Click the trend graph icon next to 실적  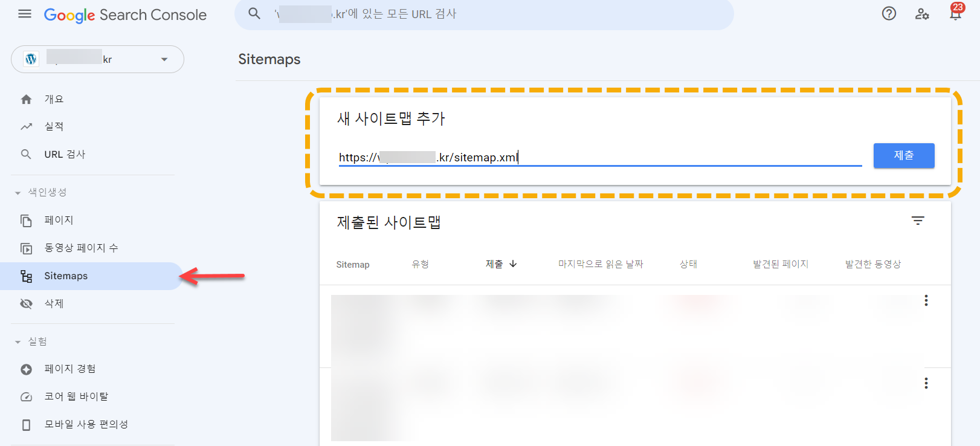pyautogui.click(x=26, y=127)
